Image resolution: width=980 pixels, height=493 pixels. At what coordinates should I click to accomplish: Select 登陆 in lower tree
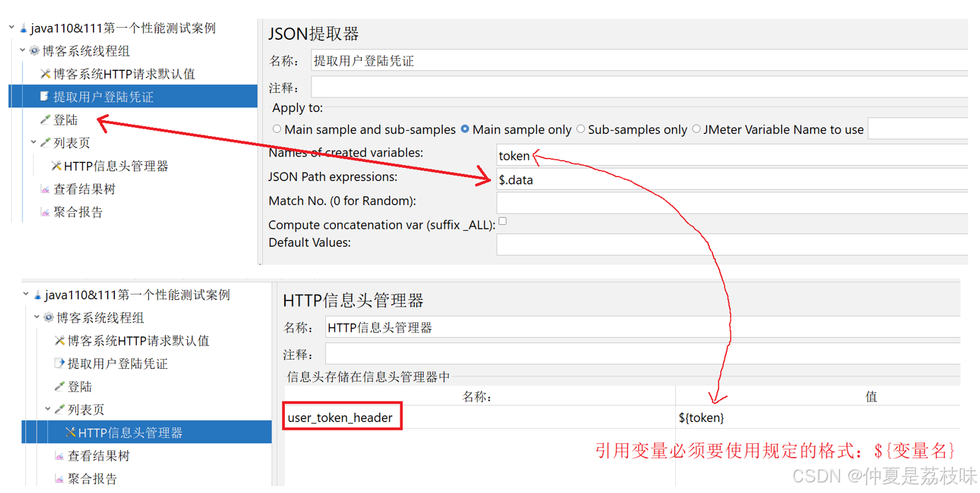[80, 387]
